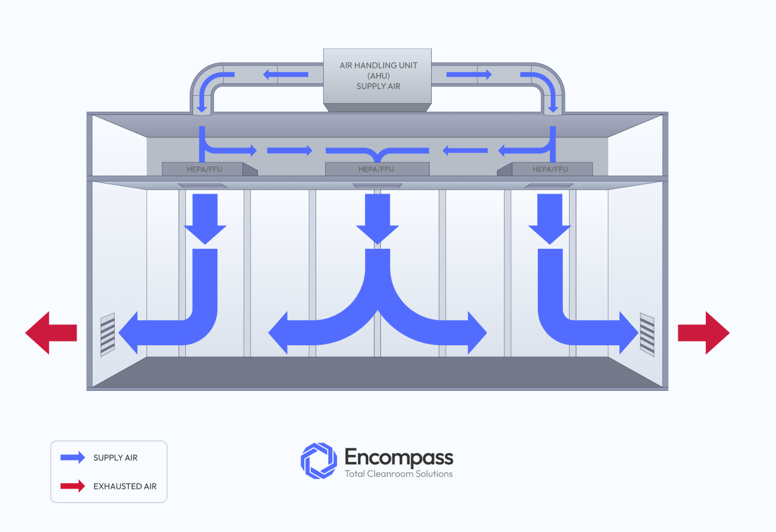Click the Total Cleanroom Solutions tagline
This screenshot has height=532, width=776.
coord(399,474)
